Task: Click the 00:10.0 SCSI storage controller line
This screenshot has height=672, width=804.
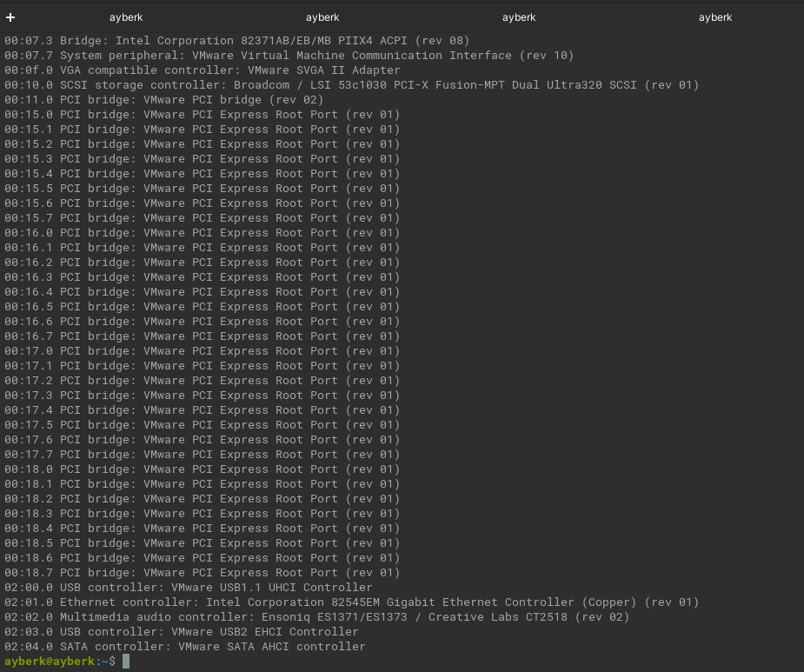Action: (x=352, y=85)
